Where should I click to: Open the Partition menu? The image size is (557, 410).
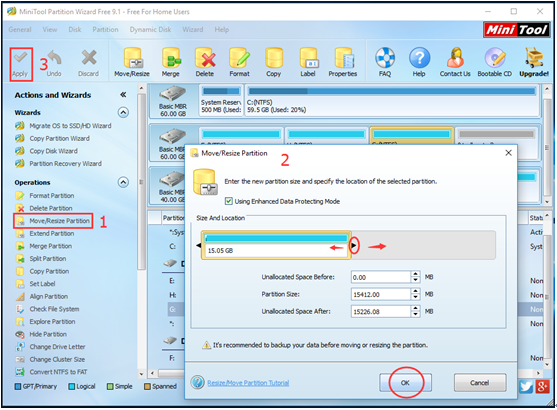click(x=106, y=29)
